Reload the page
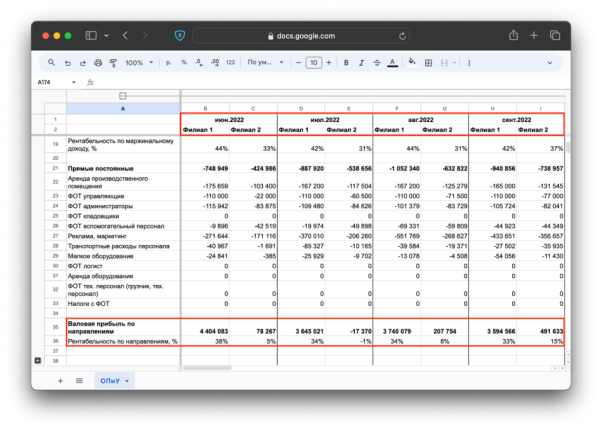This screenshot has height=431, width=602. [x=402, y=36]
